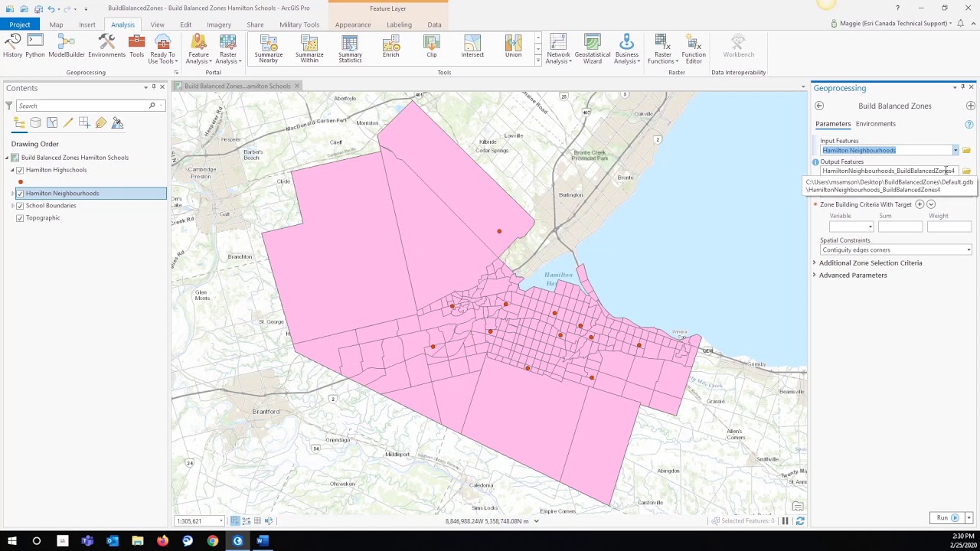Click the Contents search field
This screenshot has width=980, height=551.
click(x=83, y=106)
